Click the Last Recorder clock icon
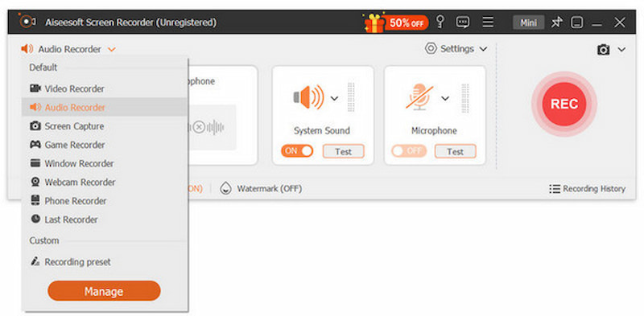The image size is (644, 316). tap(35, 220)
